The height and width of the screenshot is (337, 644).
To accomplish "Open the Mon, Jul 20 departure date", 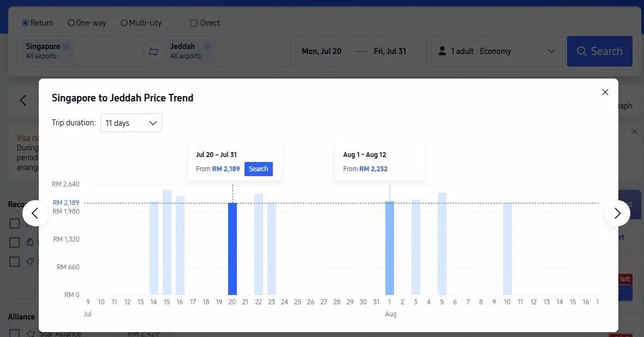I will pos(321,51).
